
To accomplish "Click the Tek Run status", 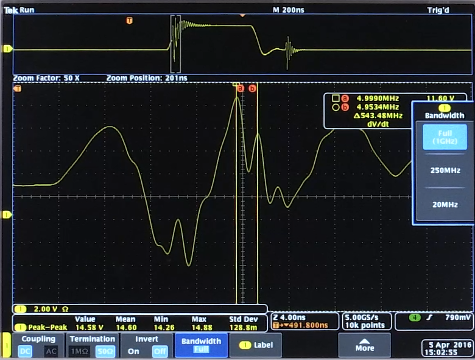I will click(19, 10).
